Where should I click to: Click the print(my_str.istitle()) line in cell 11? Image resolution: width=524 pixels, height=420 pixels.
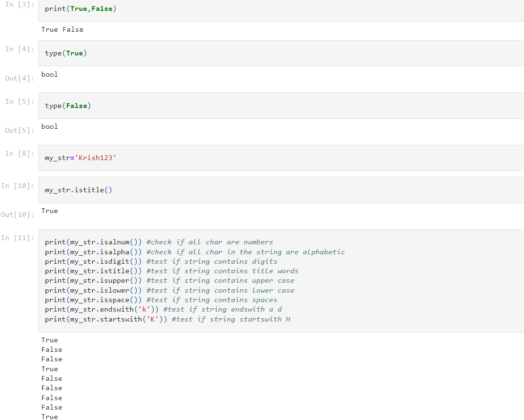[x=93, y=271]
